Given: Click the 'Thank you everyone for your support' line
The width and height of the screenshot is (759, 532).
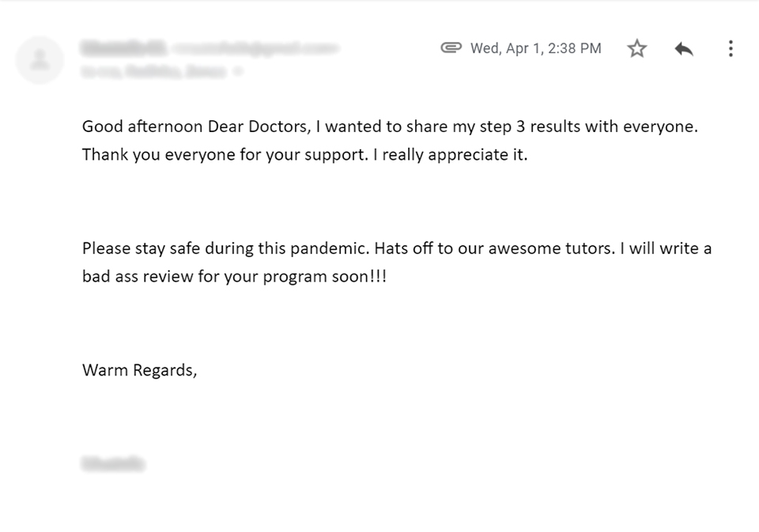Looking at the screenshot, I should click(225, 155).
